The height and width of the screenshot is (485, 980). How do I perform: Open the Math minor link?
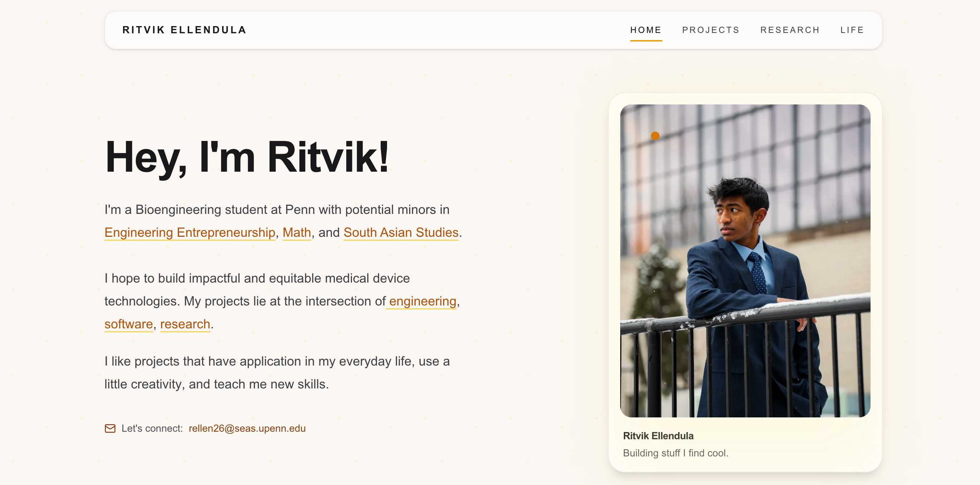[x=297, y=232]
